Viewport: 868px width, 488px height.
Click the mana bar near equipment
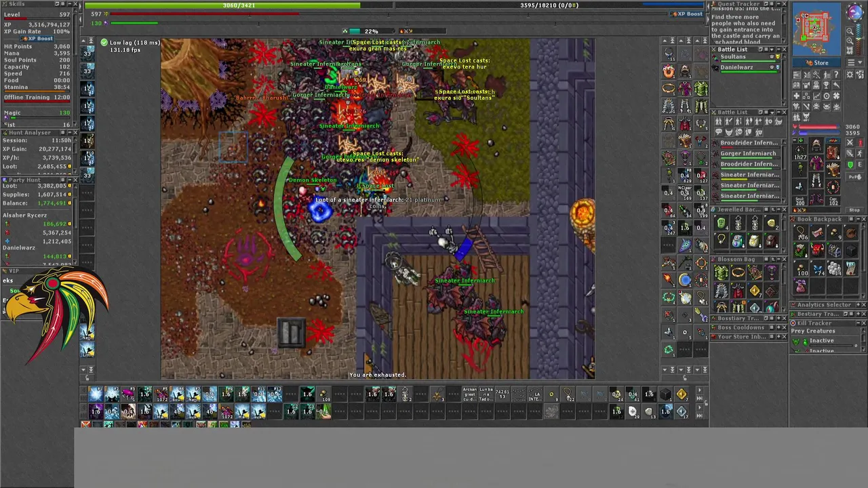pos(818,133)
